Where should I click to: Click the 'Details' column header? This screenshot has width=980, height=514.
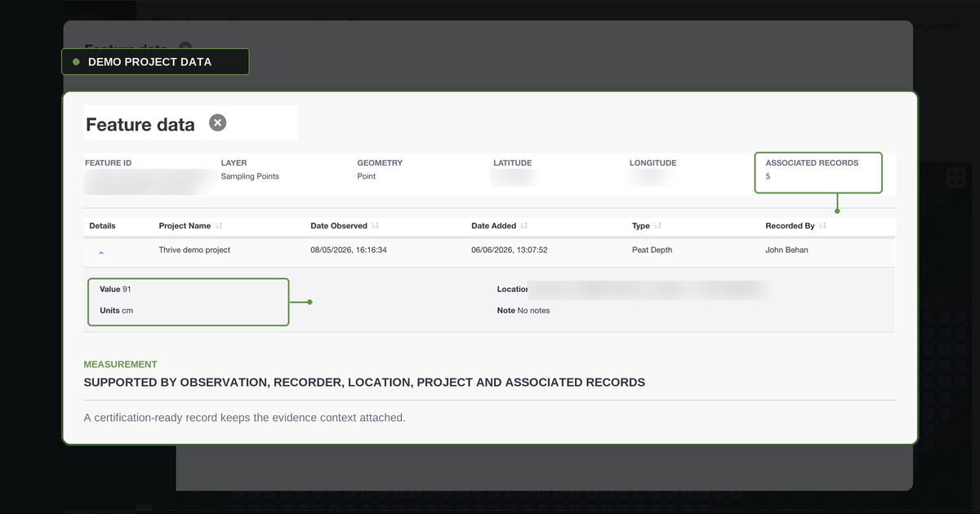click(102, 226)
